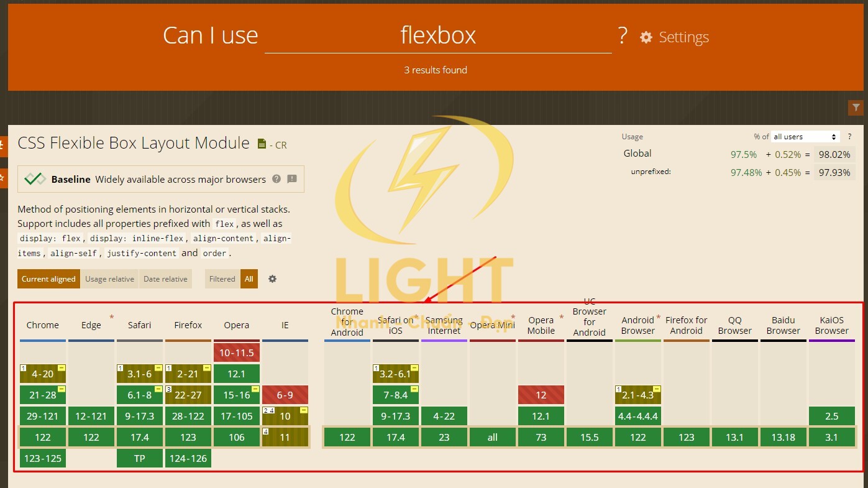The width and height of the screenshot is (868, 488).
Task: Select the IE 10 version cell
Action: pos(285,416)
